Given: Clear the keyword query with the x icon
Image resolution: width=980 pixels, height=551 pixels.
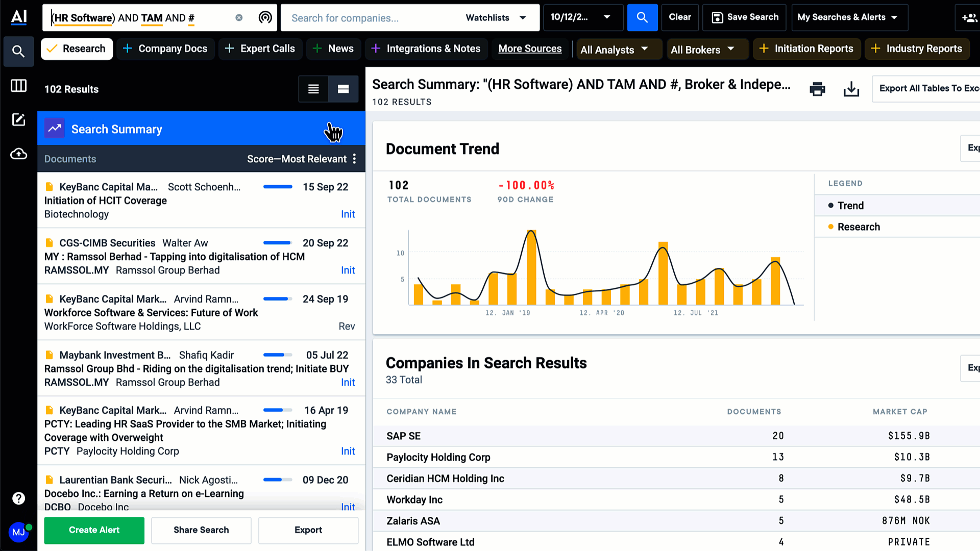Looking at the screenshot, I should coord(239,18).
